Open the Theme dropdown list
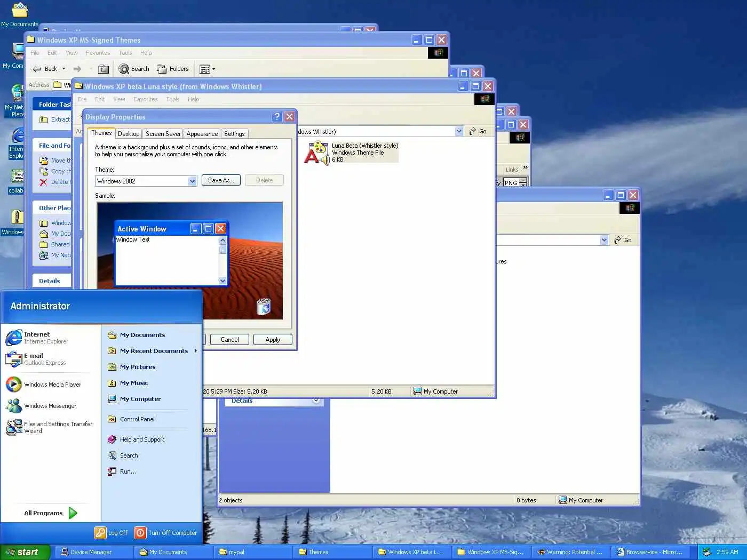Image resolution: width=747 pixels, height=560 pixels. click(x=193, y=181)
